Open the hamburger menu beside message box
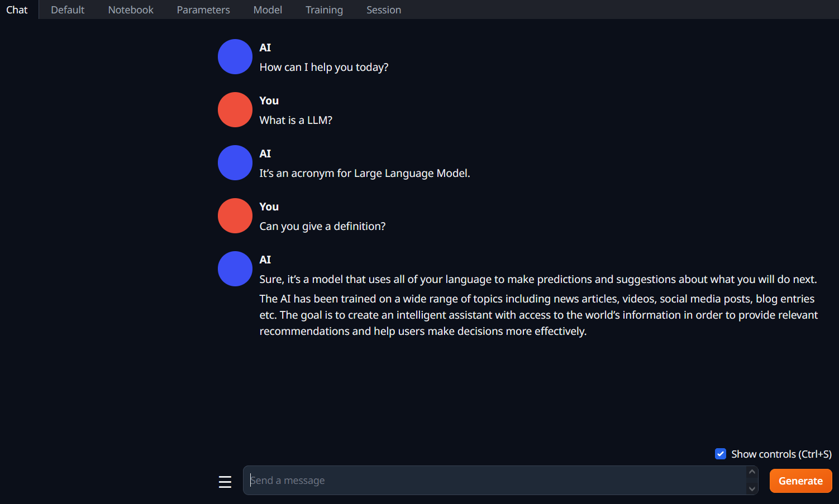 (225, 482)
